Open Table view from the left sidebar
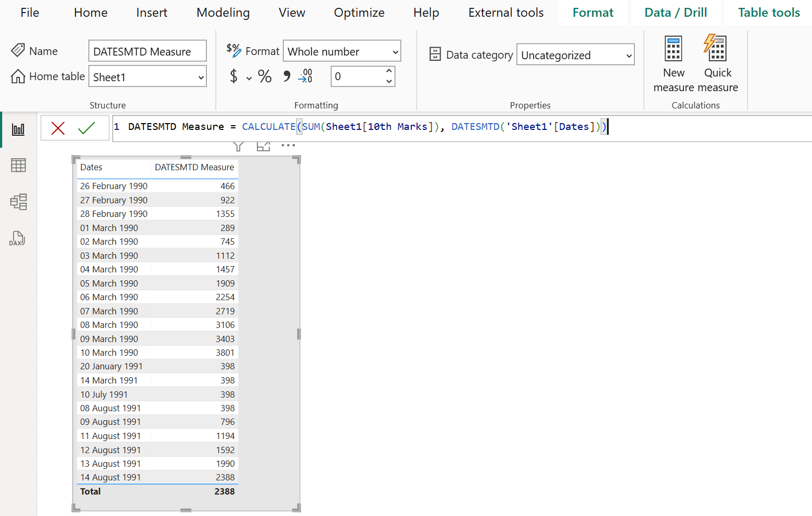This screenshot has width=812, height=516. [18, 165]
